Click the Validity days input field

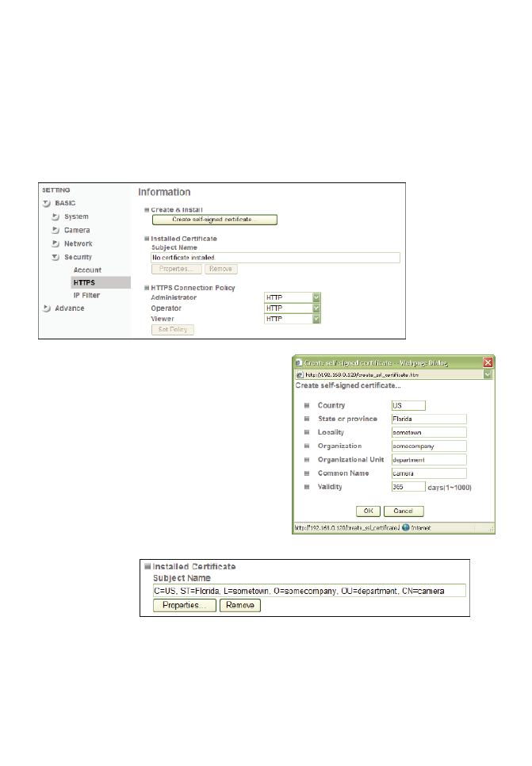click(x=408, y=487)
